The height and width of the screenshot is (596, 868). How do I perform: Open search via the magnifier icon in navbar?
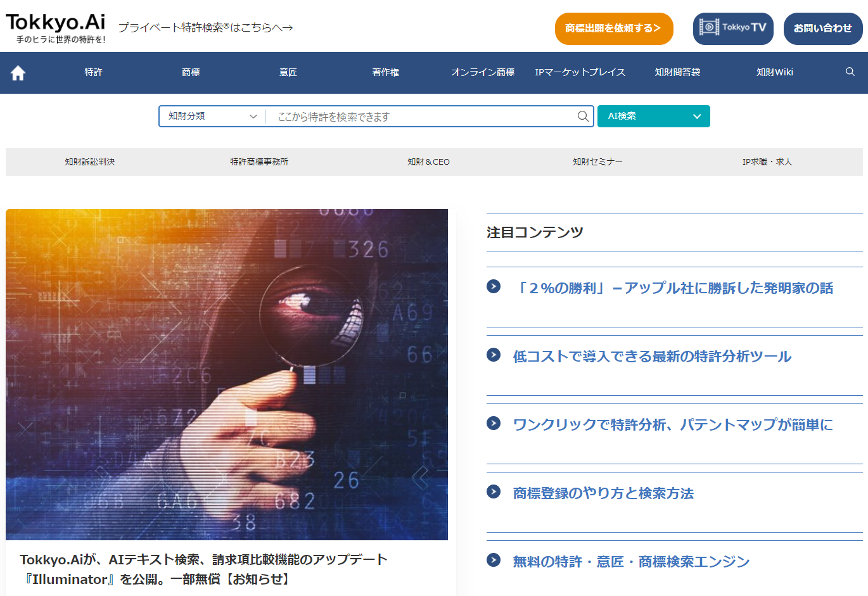pyautogui.click(x=850, y=72)
